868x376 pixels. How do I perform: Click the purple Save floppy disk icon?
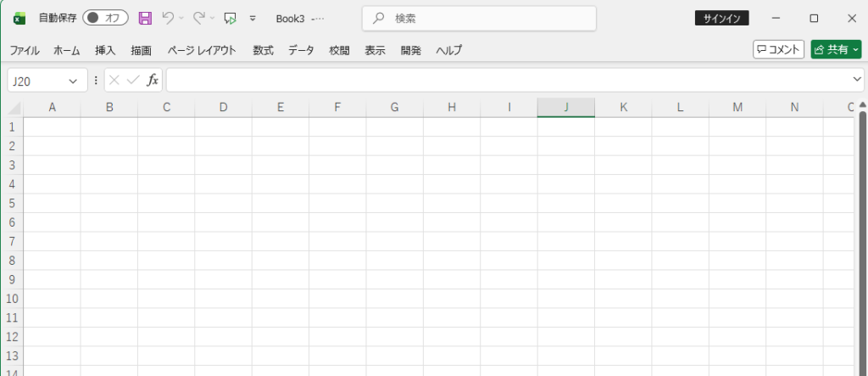(x=145, y=18)
